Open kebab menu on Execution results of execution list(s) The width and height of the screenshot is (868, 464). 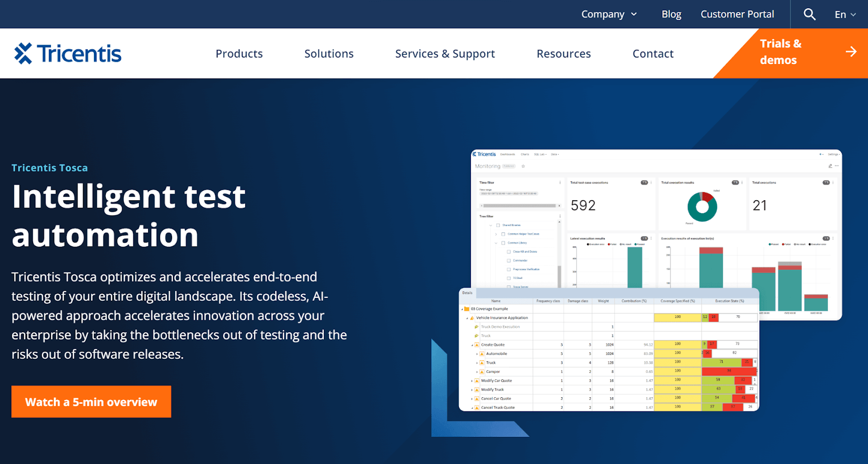(x=833, y=238)
